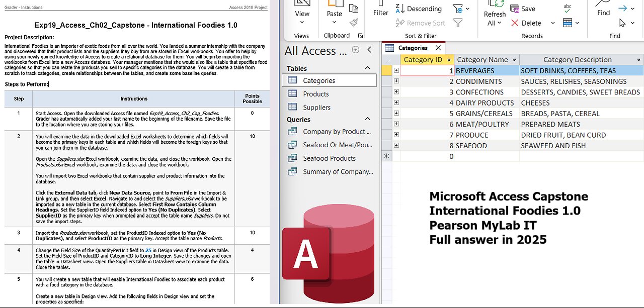644x308 pixels.
Task: Click the Category Name column header
Action: point(487,60)
